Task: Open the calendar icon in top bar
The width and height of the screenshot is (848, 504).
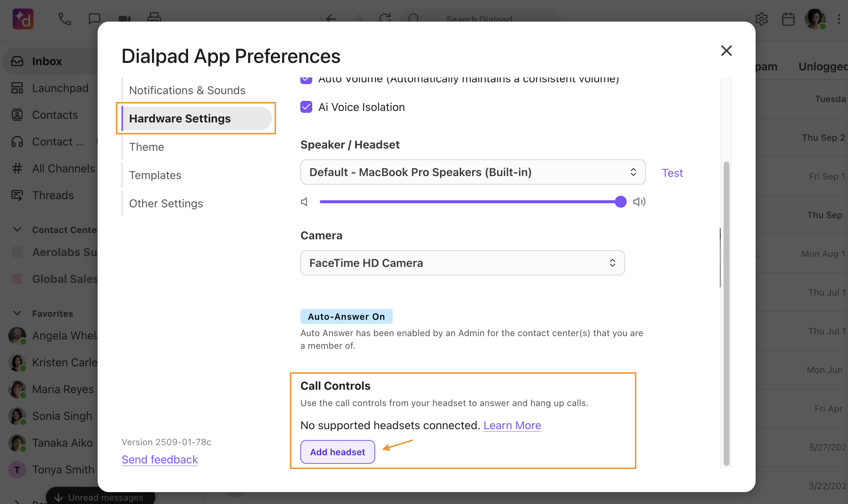Action: [788, 19]
